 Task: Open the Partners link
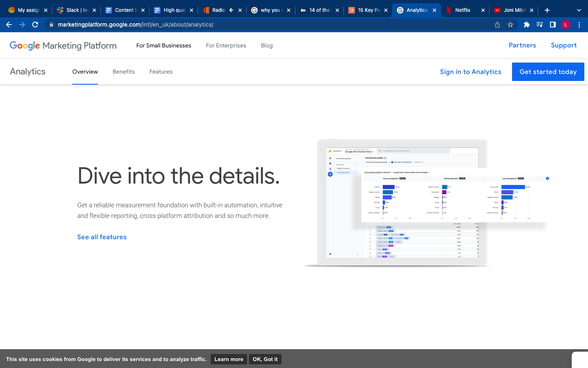click(522, 45)
